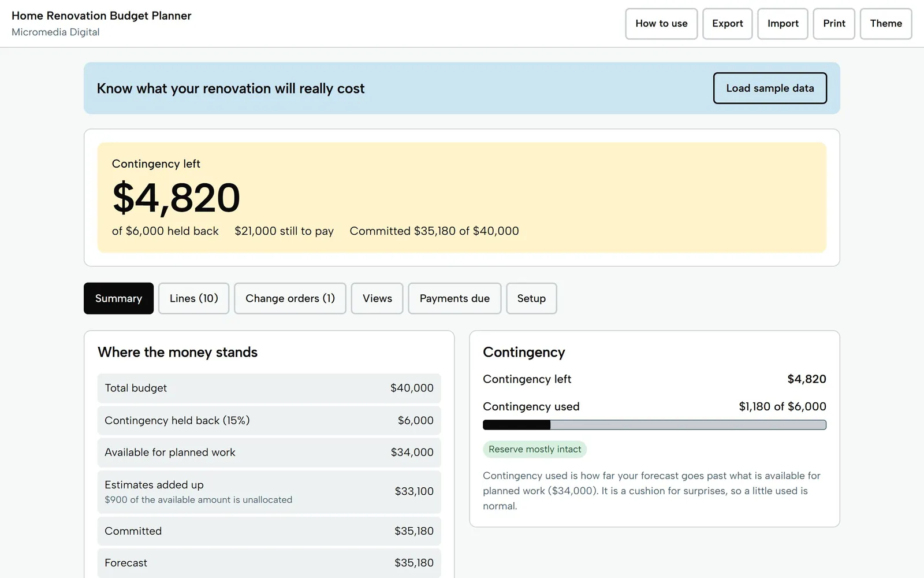Click the Committed $35,180 row
The image size is (924, 578).
pyautogui.click(x=269, y=531)
